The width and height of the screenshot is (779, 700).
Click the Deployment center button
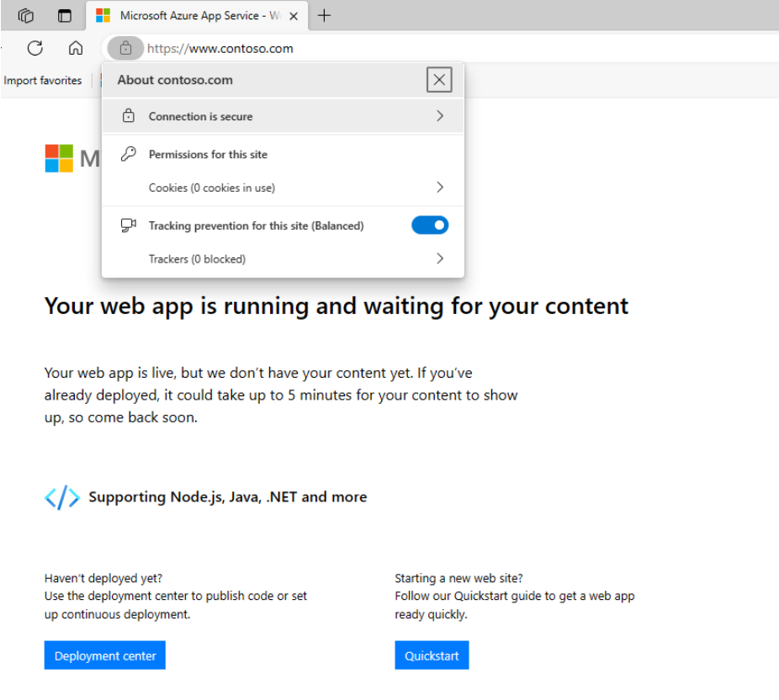[x=105, y=655]
